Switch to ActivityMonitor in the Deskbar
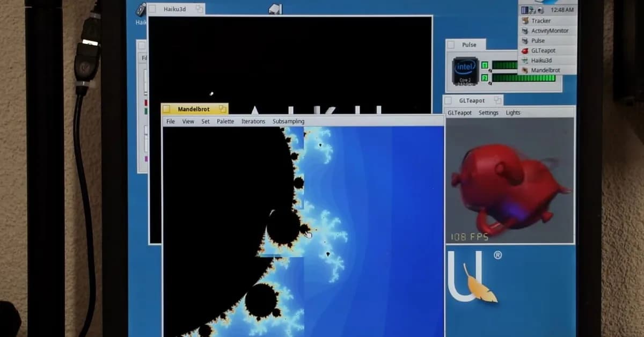Viewport: 644px width, 337px height. [x=550, y=31]
